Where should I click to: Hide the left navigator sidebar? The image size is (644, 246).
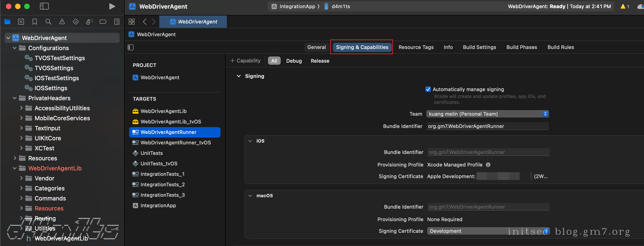[x=44, y=6]
